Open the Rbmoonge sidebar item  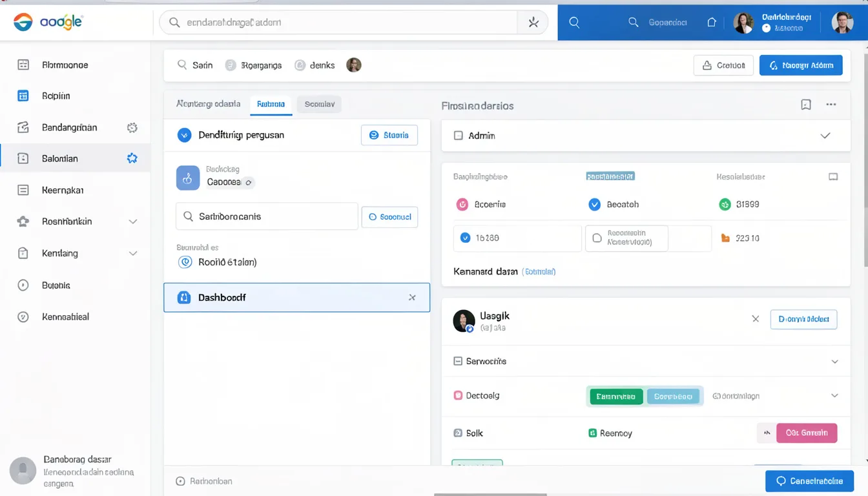[76, 65]
